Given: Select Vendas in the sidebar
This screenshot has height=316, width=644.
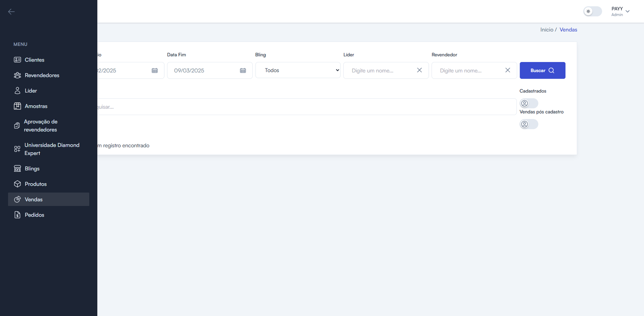Looking at the screenshot, I should pos(49,199).
